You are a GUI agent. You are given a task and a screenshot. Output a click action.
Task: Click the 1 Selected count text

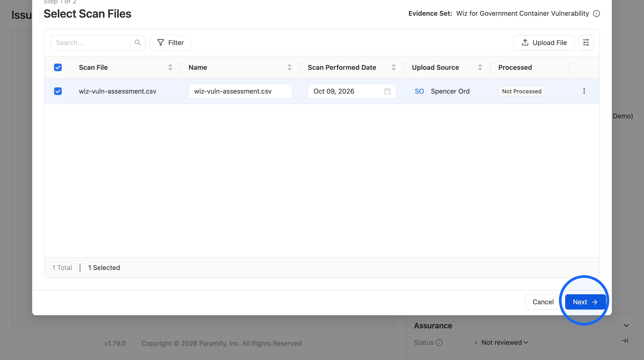pos(104,268)
